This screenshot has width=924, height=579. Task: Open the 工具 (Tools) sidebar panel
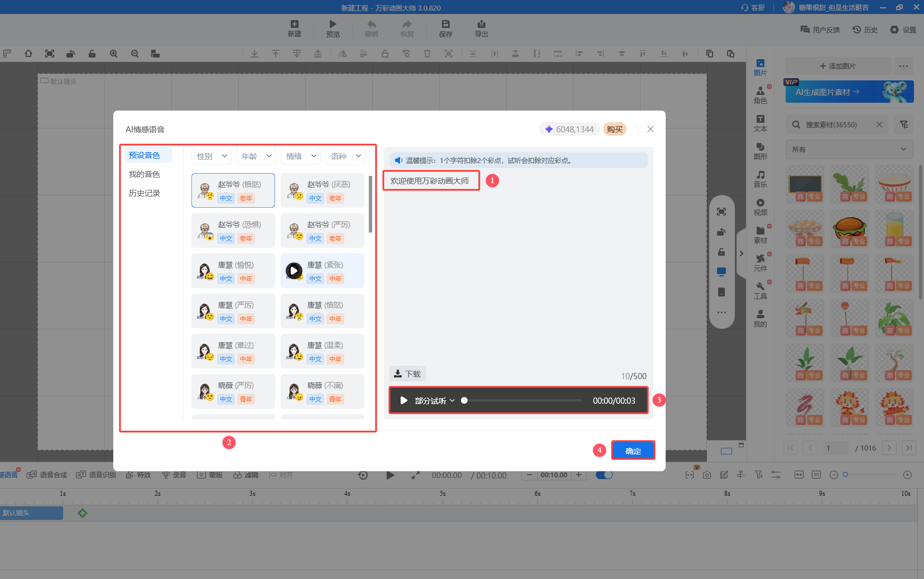click(760, 291)
